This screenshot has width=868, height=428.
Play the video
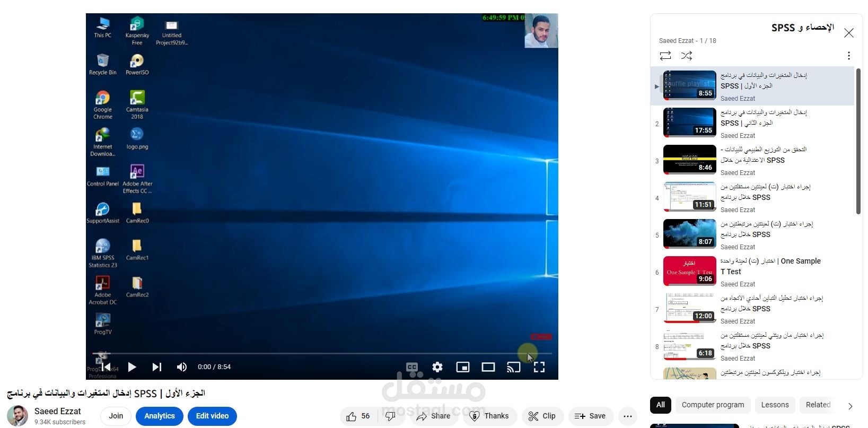[132, 366]
